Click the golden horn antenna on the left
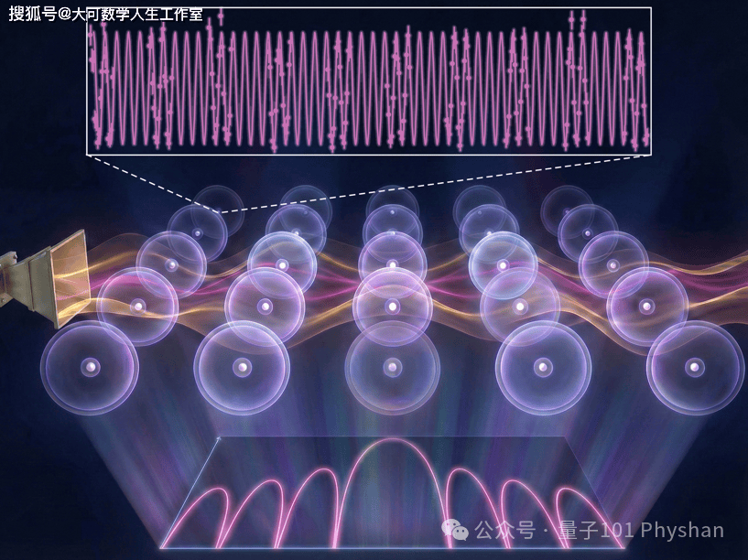 pyautogui.click(x=45, y=279)
